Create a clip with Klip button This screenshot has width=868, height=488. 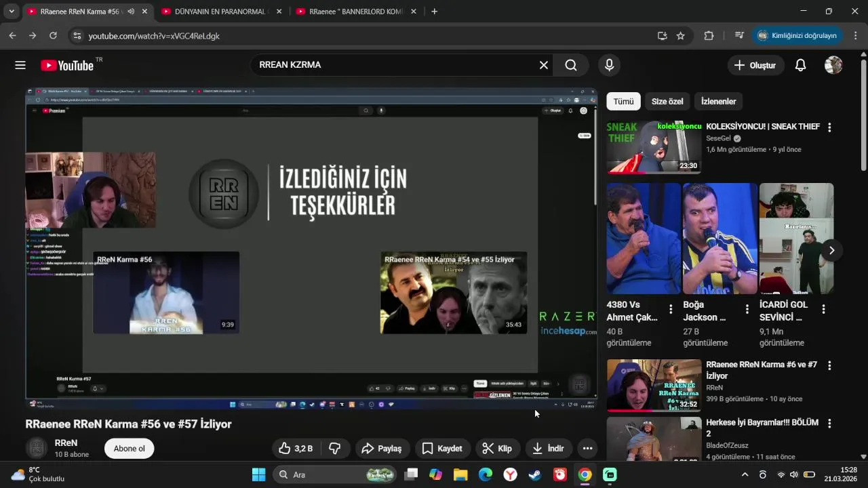click(x=497, y=448)
